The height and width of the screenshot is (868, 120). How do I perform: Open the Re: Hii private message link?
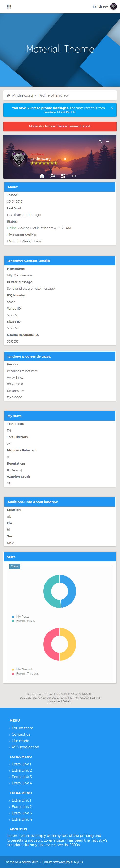click(70, 112)
